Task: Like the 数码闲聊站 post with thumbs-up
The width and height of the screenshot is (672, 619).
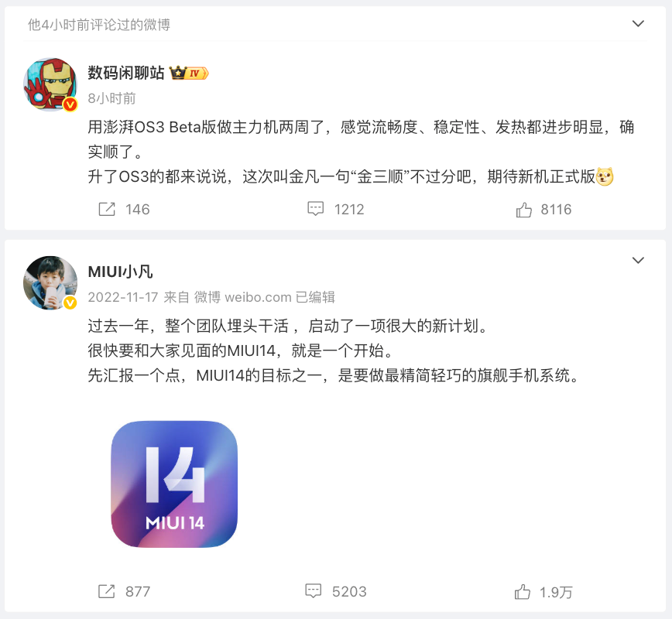Action: 523,210
